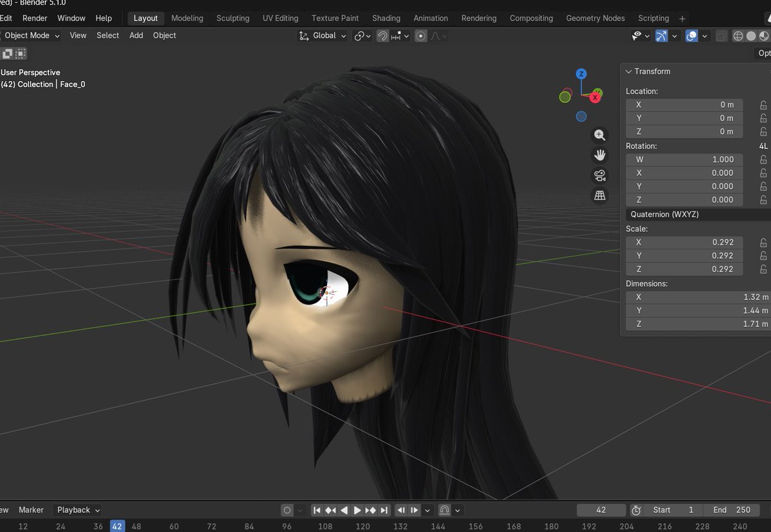Open the timeline Marker menu
The image size is (771, 532).
[31, 510]
